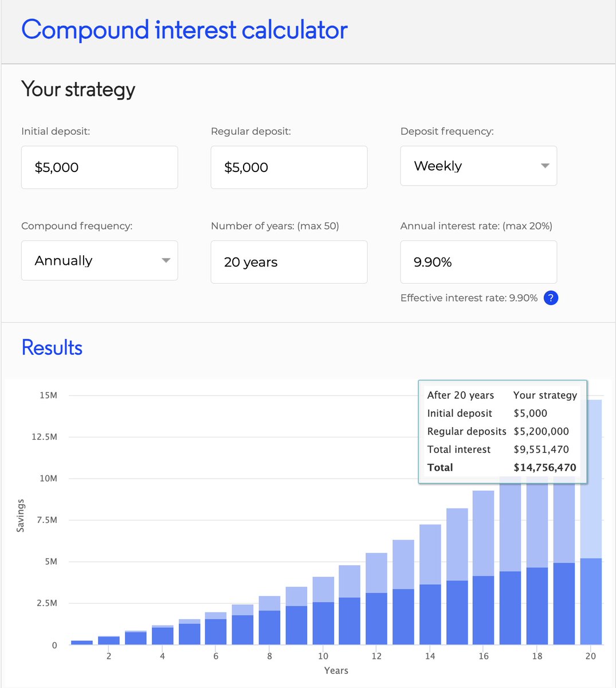Select the year 20 bar in chart
616x688 pixels.
coord(591,522)
